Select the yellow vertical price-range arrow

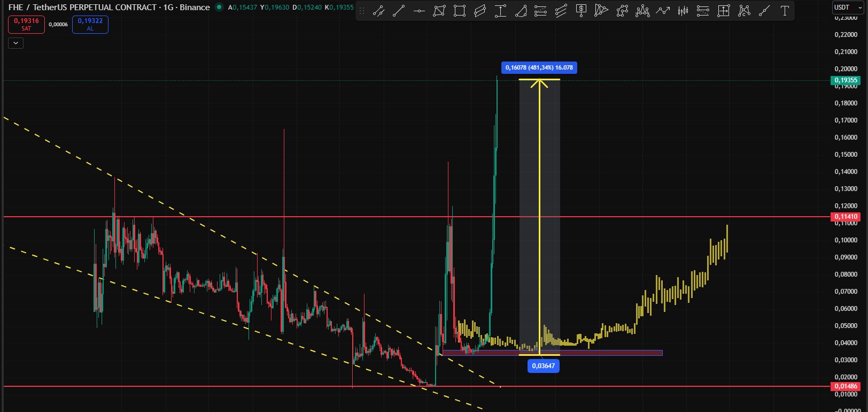pos(539,217)
